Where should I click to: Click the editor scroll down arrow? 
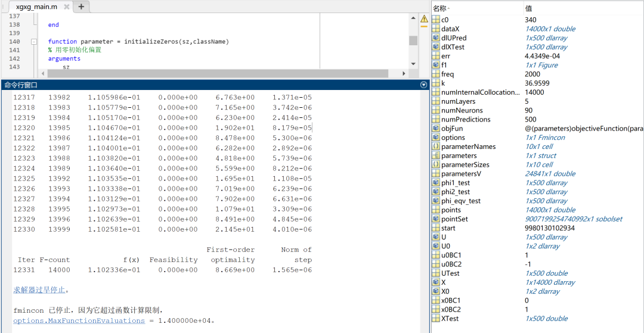[413, 64]
